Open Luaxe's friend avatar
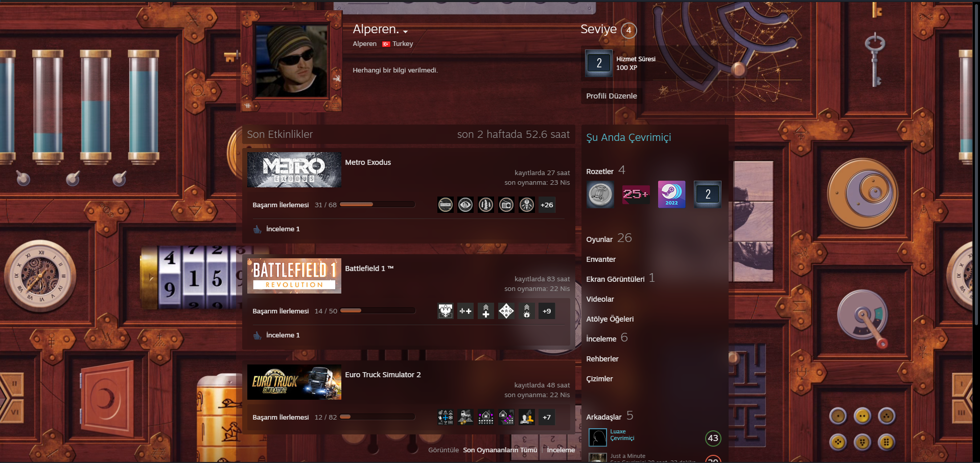980x463 pixels. (x=598, y=437)
